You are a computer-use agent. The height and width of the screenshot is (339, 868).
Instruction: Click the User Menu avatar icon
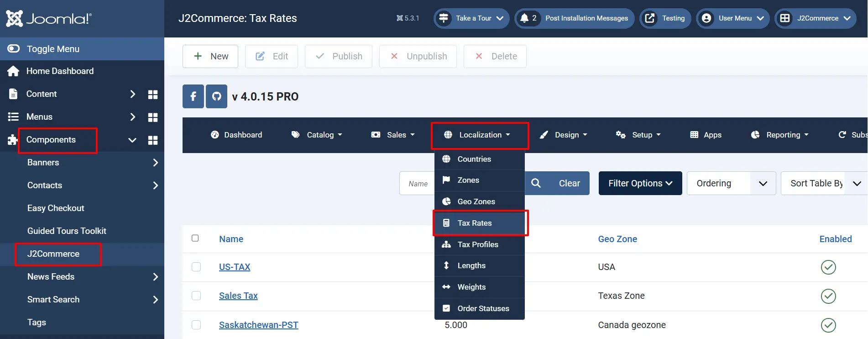(x=706, y=18)
